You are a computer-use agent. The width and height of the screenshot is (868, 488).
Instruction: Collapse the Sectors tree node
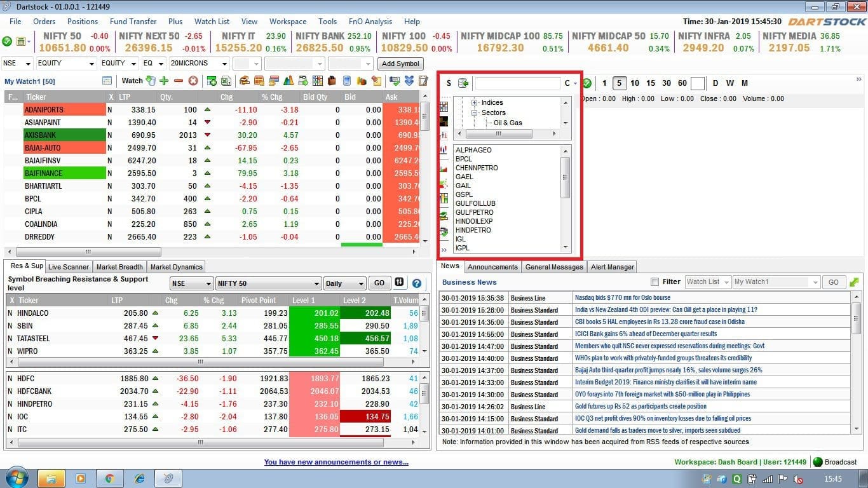coord(474,112)
